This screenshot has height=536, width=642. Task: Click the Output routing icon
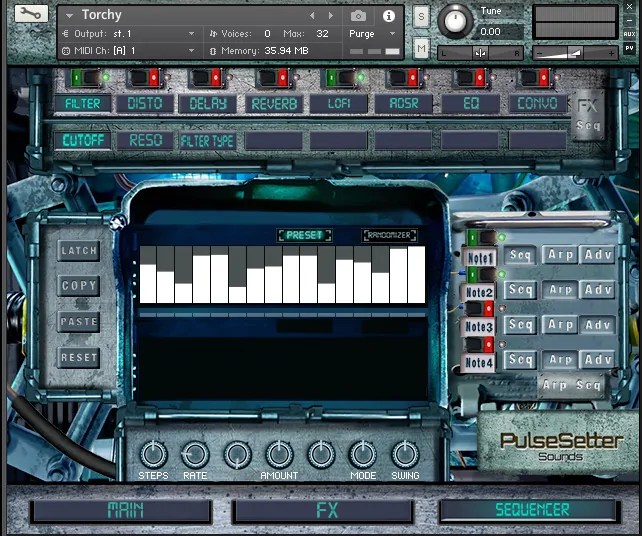(x=66, y=34)
